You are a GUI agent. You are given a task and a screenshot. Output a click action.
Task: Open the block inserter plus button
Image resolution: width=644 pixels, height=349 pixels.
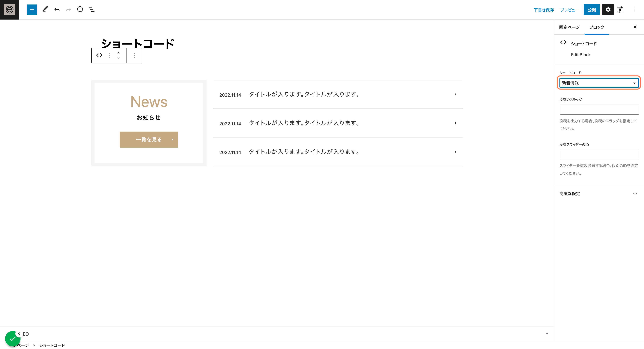point(32,9)
